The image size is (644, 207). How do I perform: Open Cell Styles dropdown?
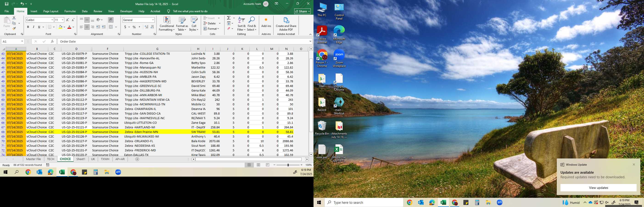point(194,24)
